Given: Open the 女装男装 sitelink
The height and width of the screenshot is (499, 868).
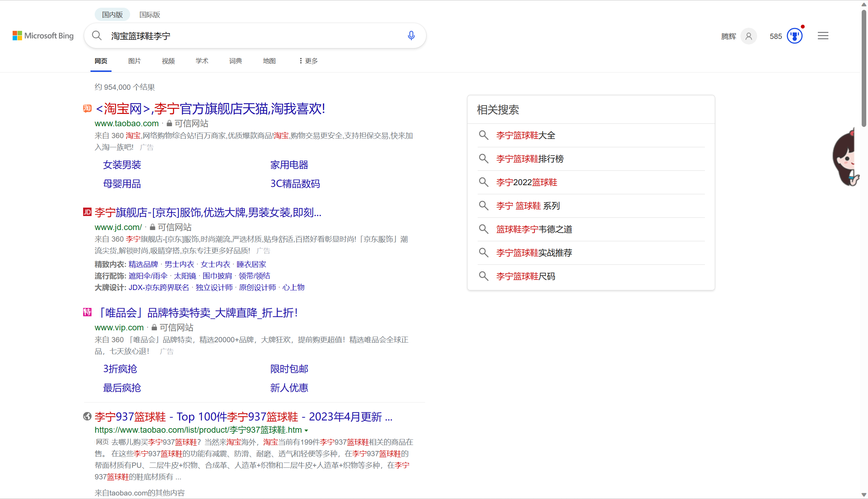Looking at the screenshot, I should 122,165.
